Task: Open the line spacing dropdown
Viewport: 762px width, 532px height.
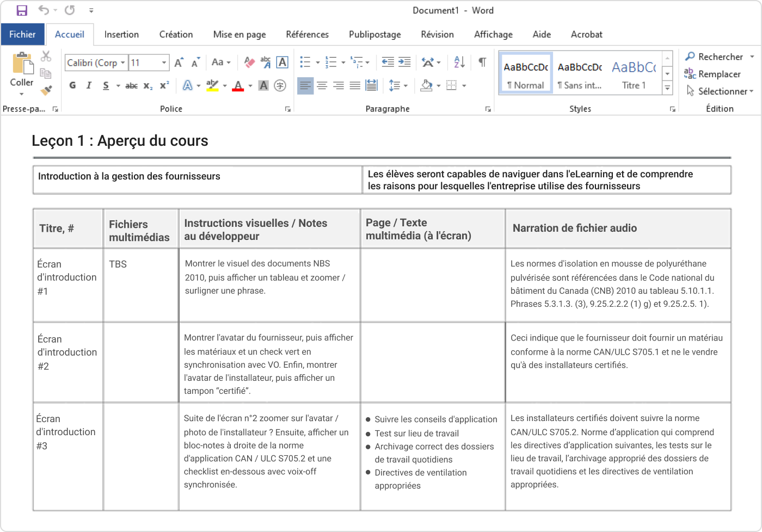Action: 405,85
